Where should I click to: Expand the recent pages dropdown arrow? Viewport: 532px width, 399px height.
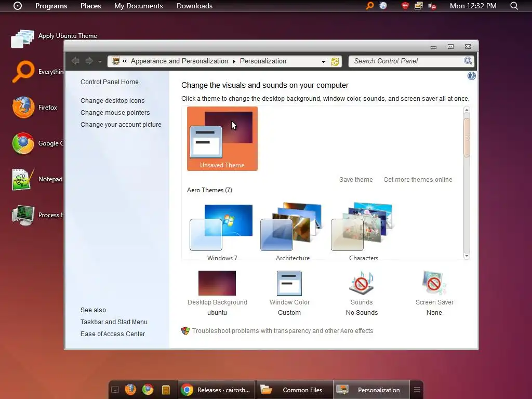click(100, 61)
